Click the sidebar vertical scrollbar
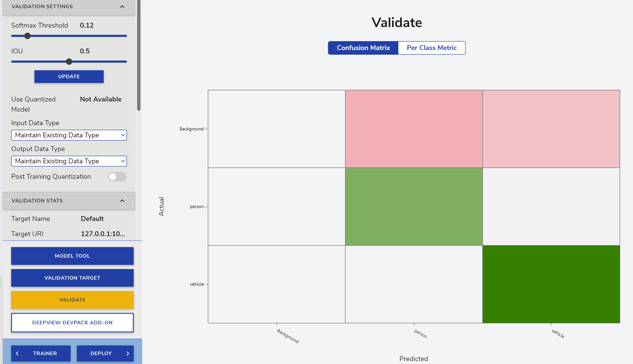Screen dimensions: 633x364 (x=139, y=55)
